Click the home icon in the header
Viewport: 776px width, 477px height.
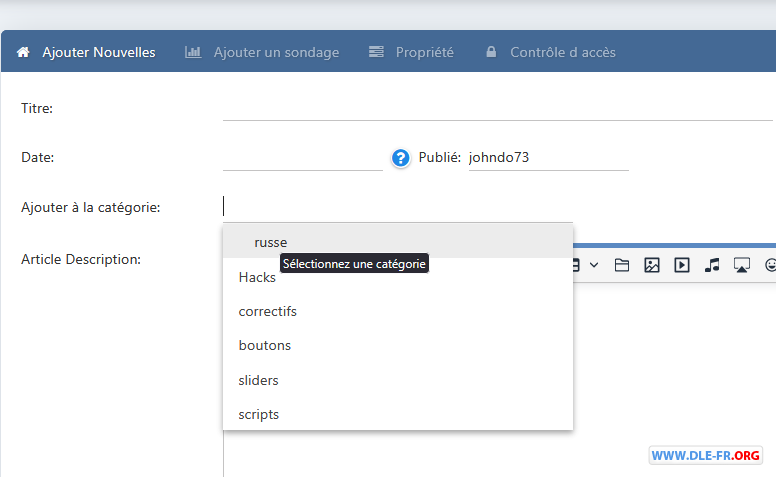(x=23, y=52)
